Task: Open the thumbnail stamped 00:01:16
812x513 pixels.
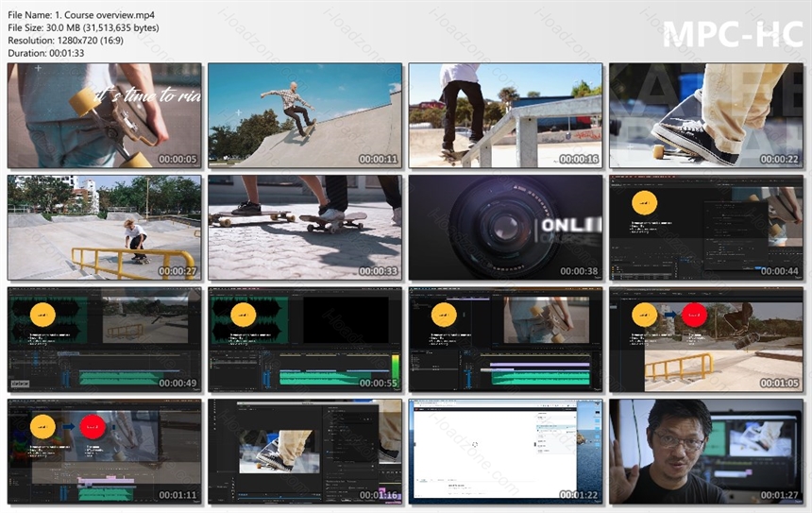Action: click(305, 452)
